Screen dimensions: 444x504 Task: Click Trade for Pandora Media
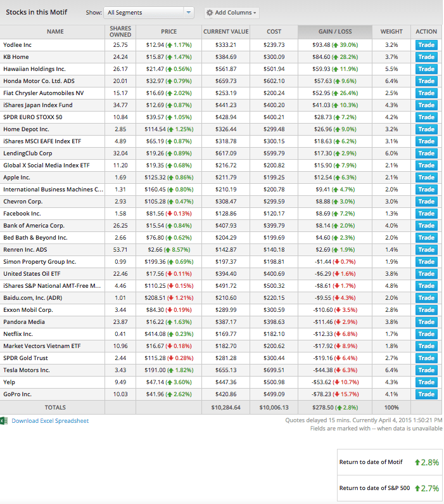pos(426,322)
